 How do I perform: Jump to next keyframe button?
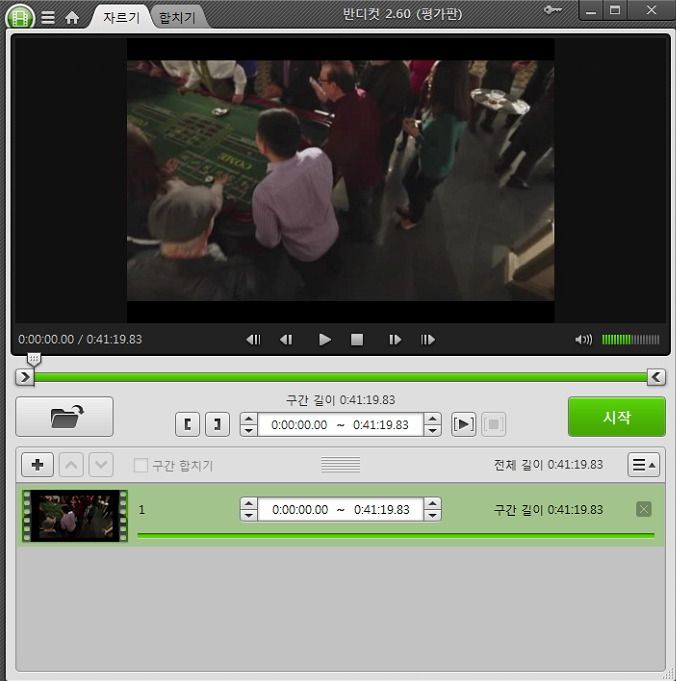[x=427, y=339]
